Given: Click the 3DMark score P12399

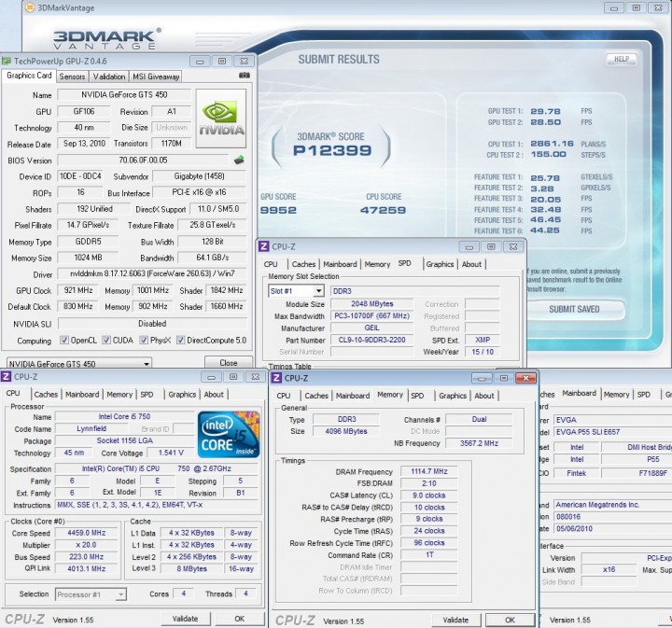Looking at the screenshot, I should tap(332, 150).
